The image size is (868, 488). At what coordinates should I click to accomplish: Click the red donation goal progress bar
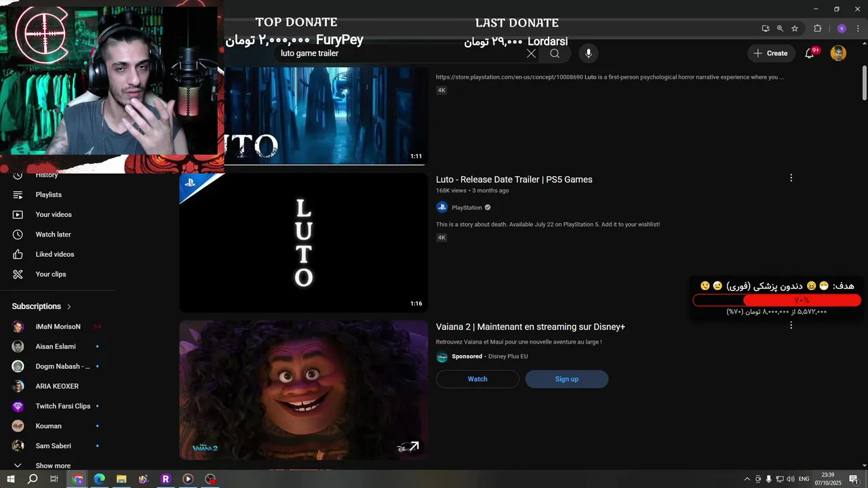pyautogui.click(x=777, y=300)
